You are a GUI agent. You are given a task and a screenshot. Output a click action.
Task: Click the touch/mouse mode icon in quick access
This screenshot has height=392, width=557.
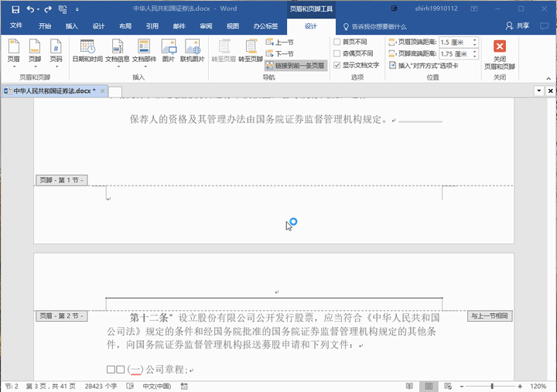[63, 9]
